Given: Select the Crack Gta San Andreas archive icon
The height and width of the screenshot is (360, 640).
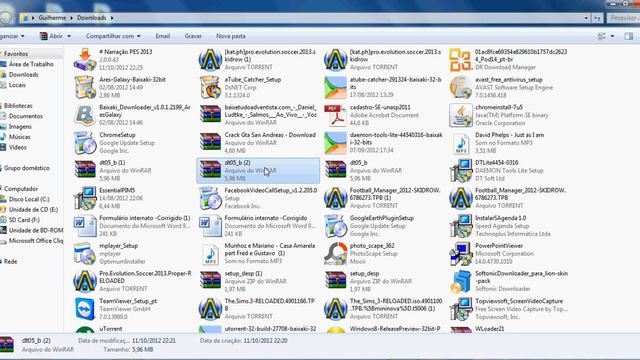Looking at the screenshot, I should click(210, 143).
